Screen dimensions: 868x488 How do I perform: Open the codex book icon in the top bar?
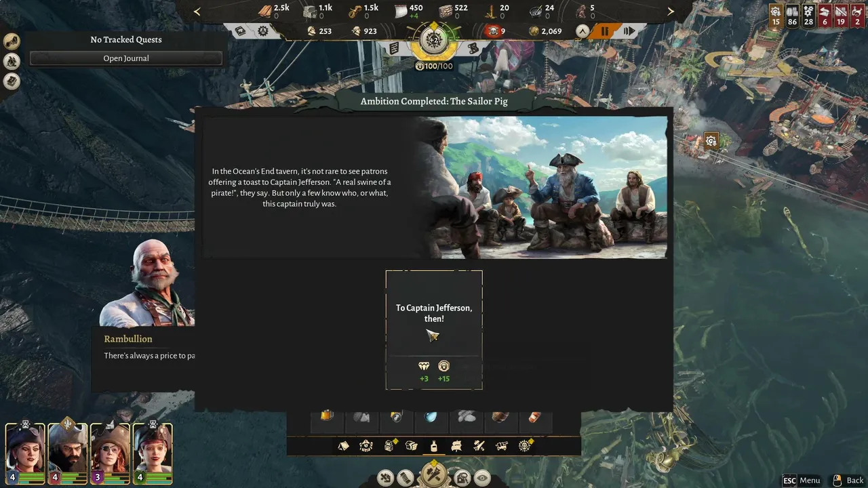241,31
